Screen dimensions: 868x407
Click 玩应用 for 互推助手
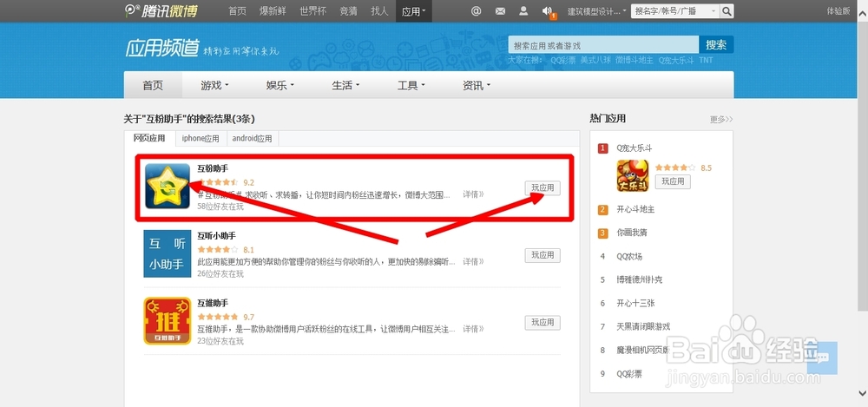[542, 323]
